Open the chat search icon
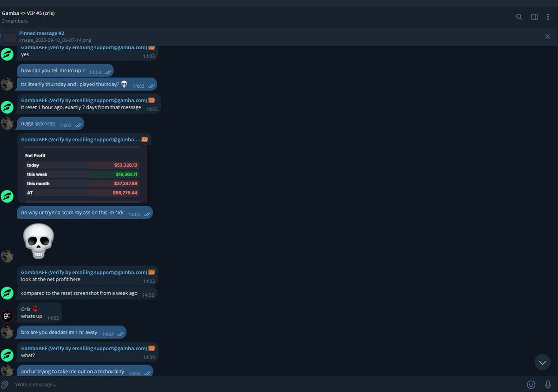The width and height of the screenshot is (558, 392). (x=519, y=17)
